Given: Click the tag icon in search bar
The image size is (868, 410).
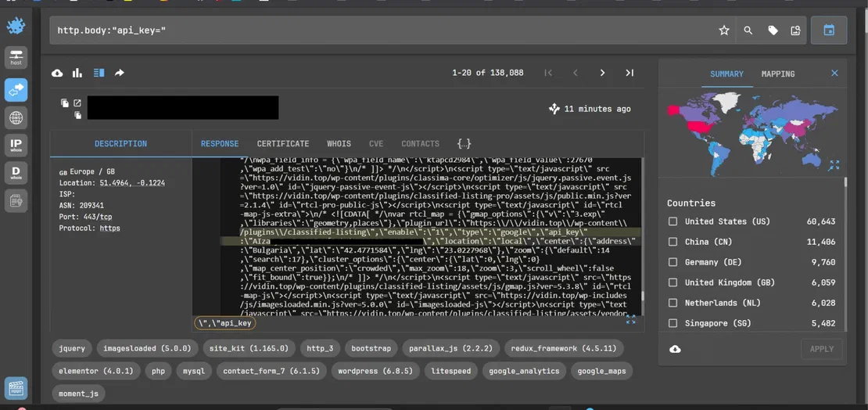Looking at the screenshot, I should (x=773, y=31).
